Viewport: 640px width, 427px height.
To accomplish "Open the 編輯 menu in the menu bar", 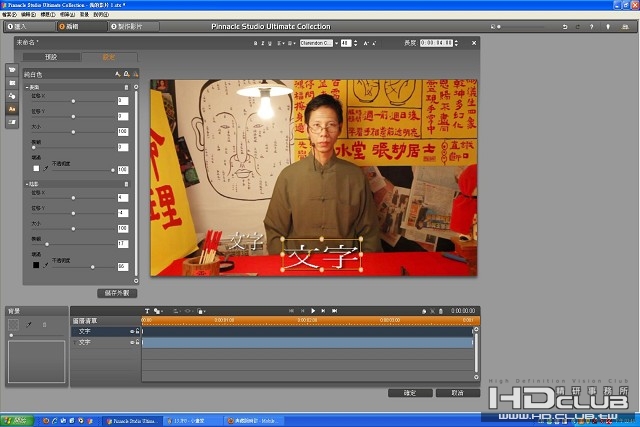I will pos(28,14).
